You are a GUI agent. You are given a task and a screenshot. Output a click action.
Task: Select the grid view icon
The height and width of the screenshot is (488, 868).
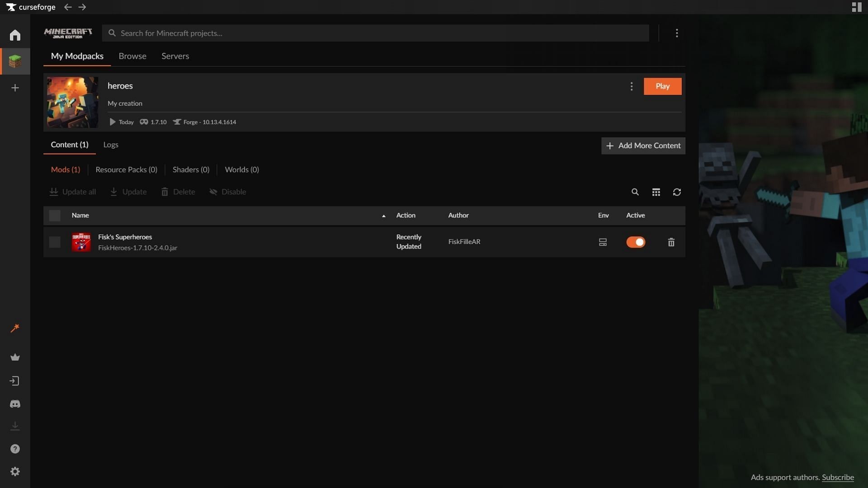tap(656, 192)
